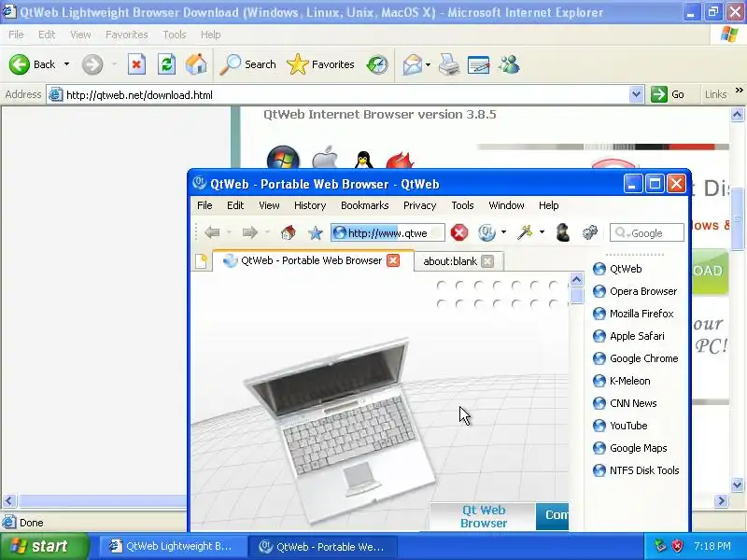Click the Mail icon in Internet Explorer

[x=412, y=64]
